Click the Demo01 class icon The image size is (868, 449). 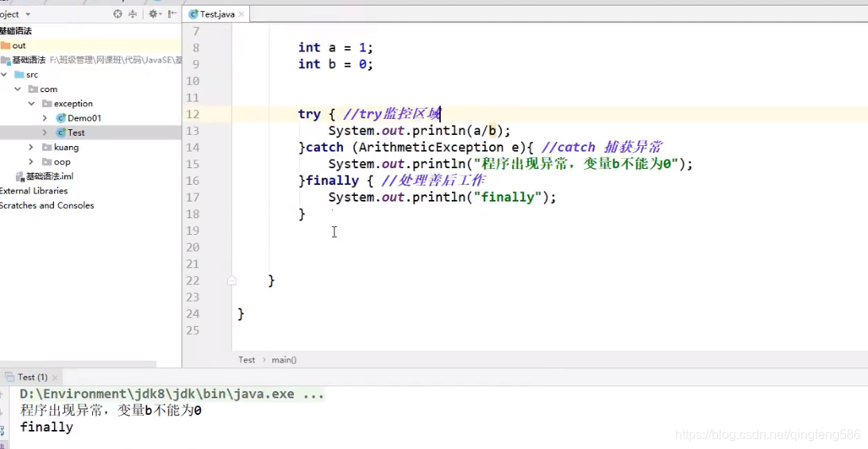pyautogui.click(x=61, y=117)
